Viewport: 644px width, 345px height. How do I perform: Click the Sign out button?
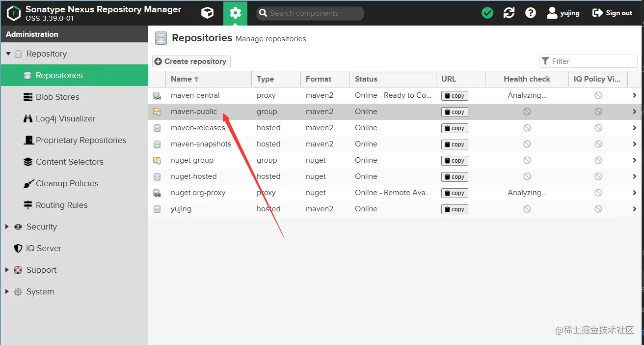[x=612, y=13]
